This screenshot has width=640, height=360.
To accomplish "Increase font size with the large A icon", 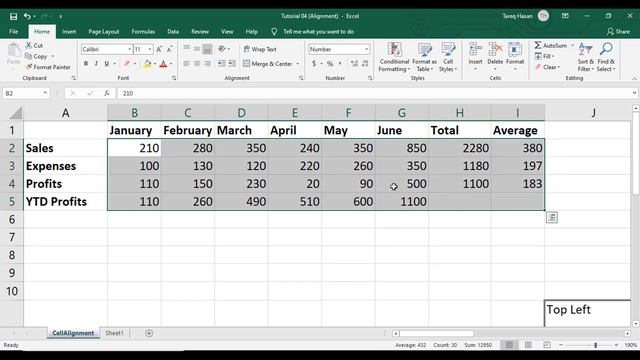I will point(159,49).
